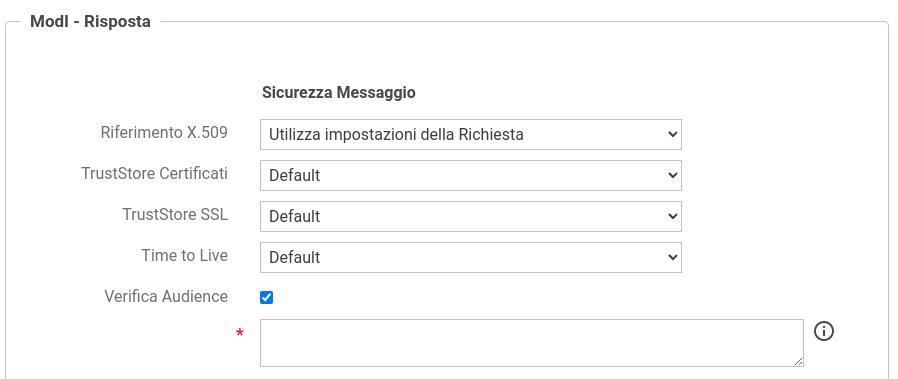Open the TrustStore Certificati dropdown
Image resolution: width=898 pixels, height=379 pixels.
(471, 175)
